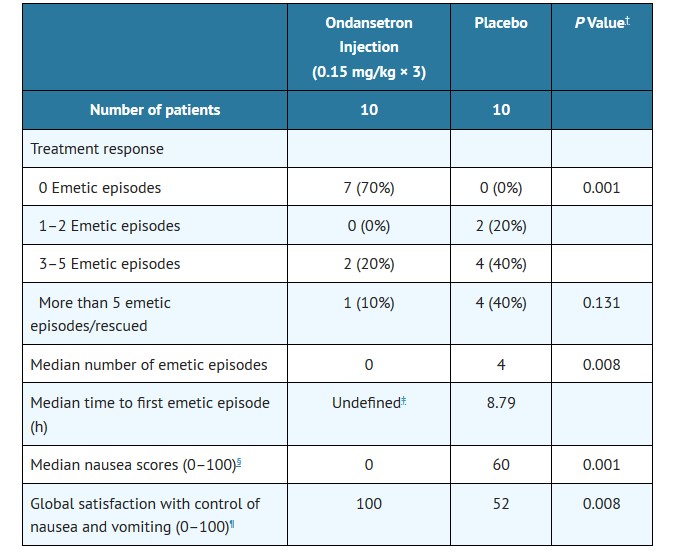The height and width of the screenshot is (556, 682).
Task: Select the placebo nausea score 60
Action: pyautogui.click(x=501, y=464)
